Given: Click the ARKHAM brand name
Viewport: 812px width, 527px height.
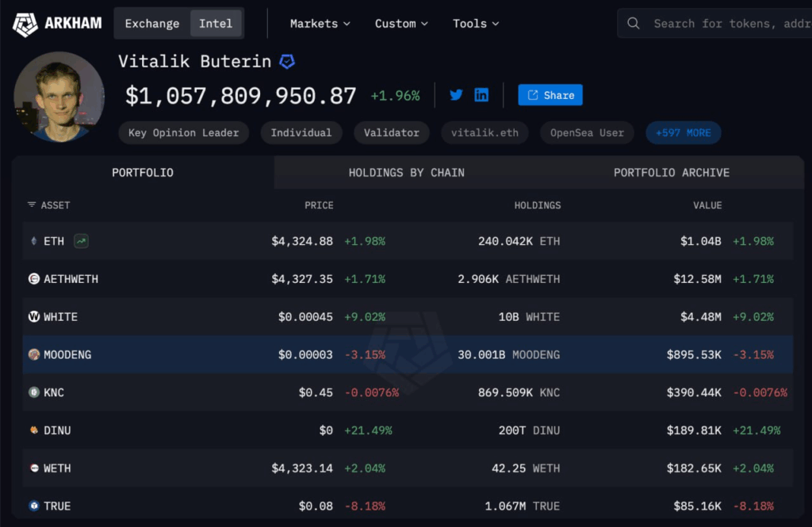Looking at the screenshot, I should pyautogui.click(x=73, y=23).
